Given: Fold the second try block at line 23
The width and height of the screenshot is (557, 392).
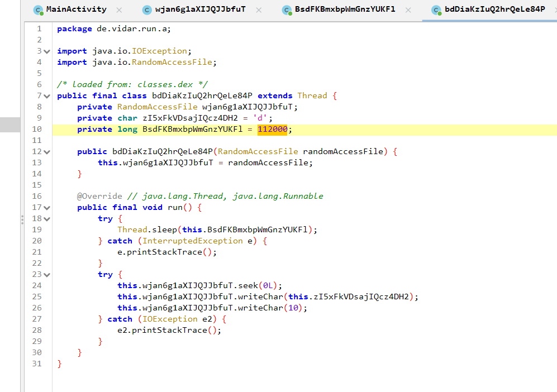Looking at the screenshot, I should click(47, 275).
